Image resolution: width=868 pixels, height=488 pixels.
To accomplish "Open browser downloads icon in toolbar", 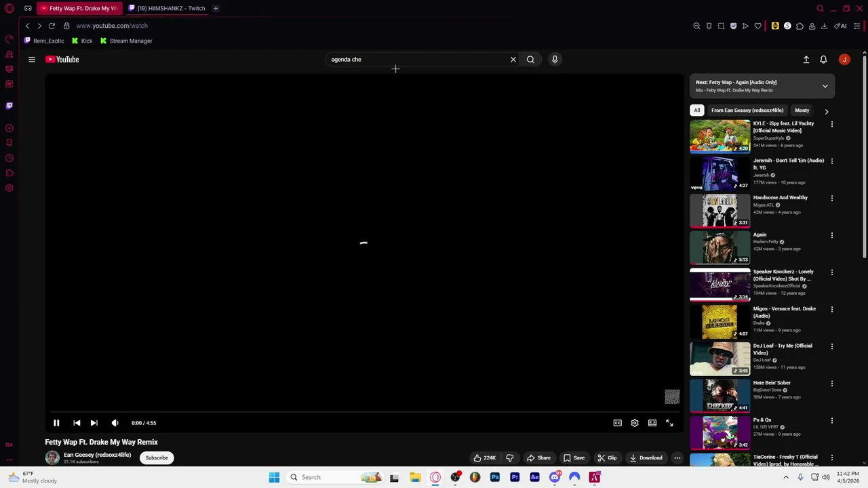I will click(x=824, y=26).
